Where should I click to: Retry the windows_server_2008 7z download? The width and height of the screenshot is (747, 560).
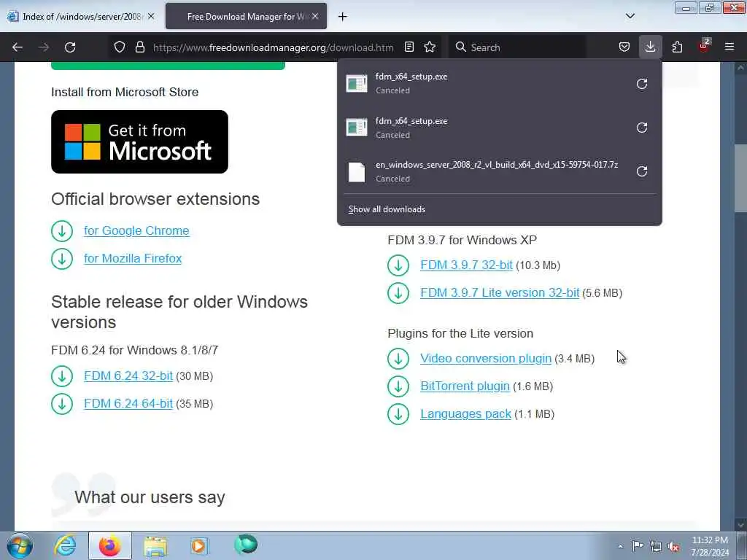point(642,171)
